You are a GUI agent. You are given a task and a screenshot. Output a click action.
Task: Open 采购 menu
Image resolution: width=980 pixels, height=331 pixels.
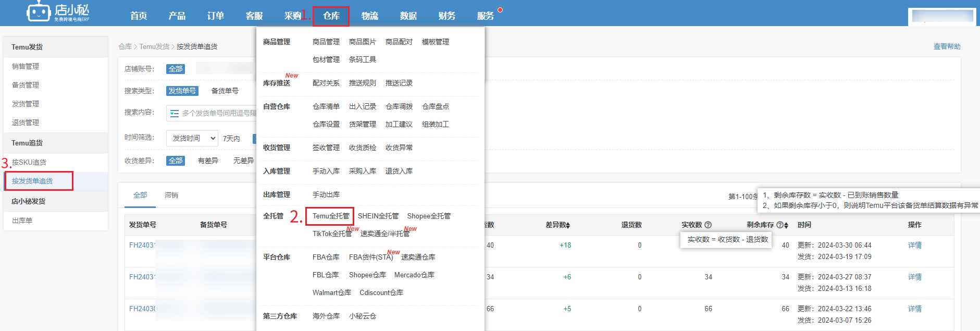(293, 16)
